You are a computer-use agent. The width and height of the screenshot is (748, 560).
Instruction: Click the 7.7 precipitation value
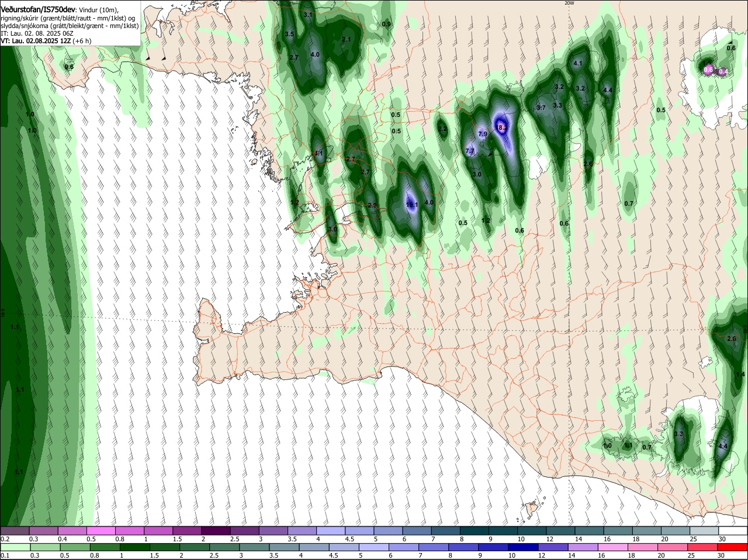point(470,151)
